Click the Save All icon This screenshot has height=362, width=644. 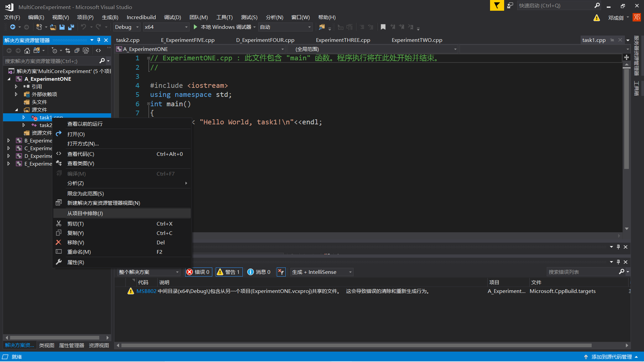71,27
